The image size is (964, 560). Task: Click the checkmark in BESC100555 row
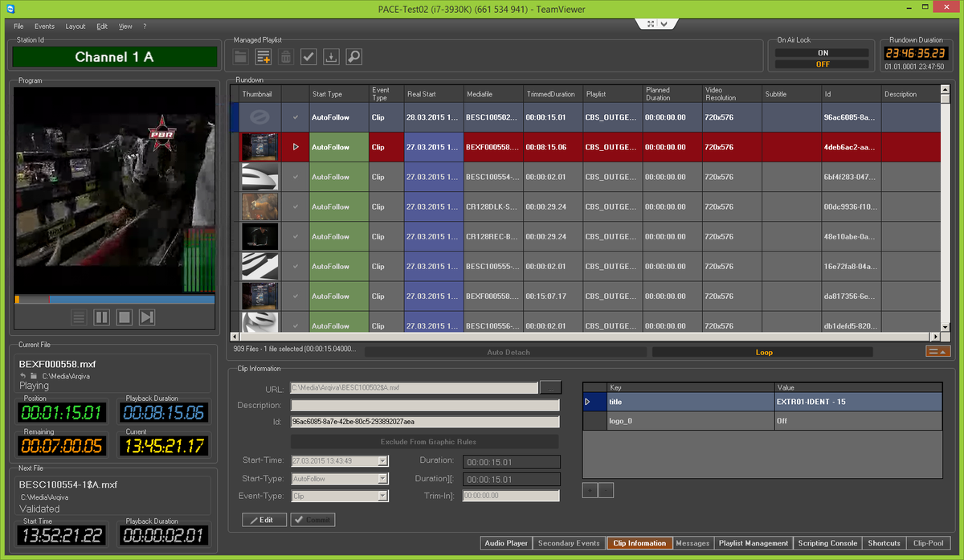tap(295, 266)
